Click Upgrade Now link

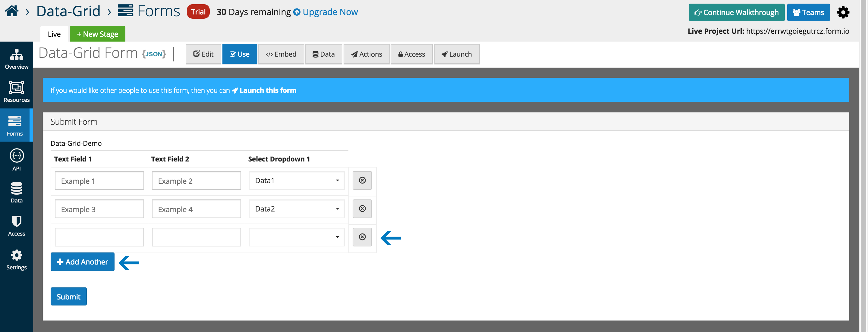point(325,12)
